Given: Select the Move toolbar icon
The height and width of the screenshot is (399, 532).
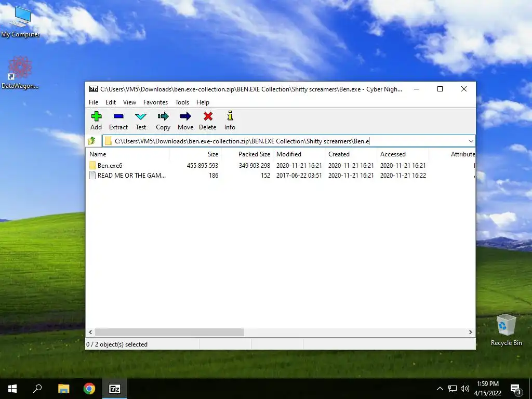Looking at the screenshot, I should coord(185,116).
